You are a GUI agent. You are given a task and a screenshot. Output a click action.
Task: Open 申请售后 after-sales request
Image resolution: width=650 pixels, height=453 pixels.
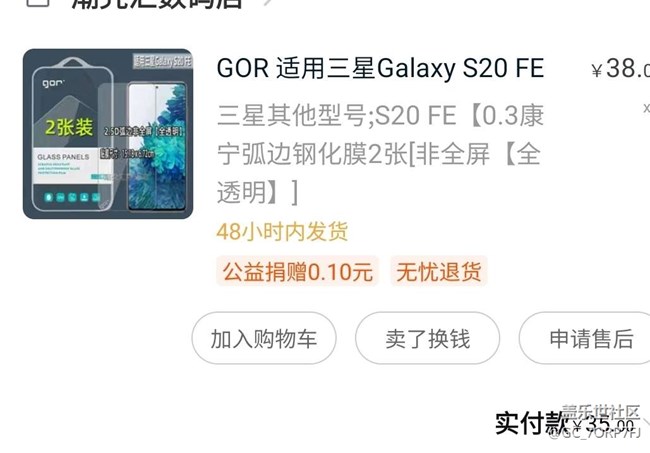point(585,338)
